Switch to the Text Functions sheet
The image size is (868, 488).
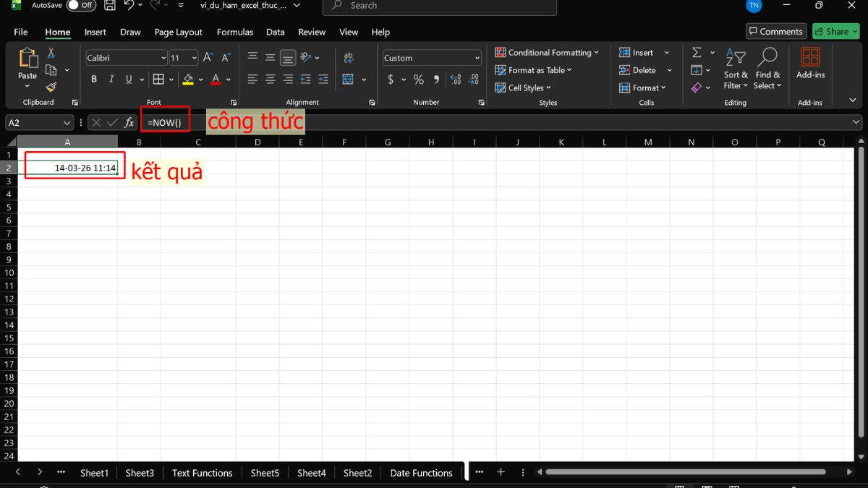[x=202, y=473]
